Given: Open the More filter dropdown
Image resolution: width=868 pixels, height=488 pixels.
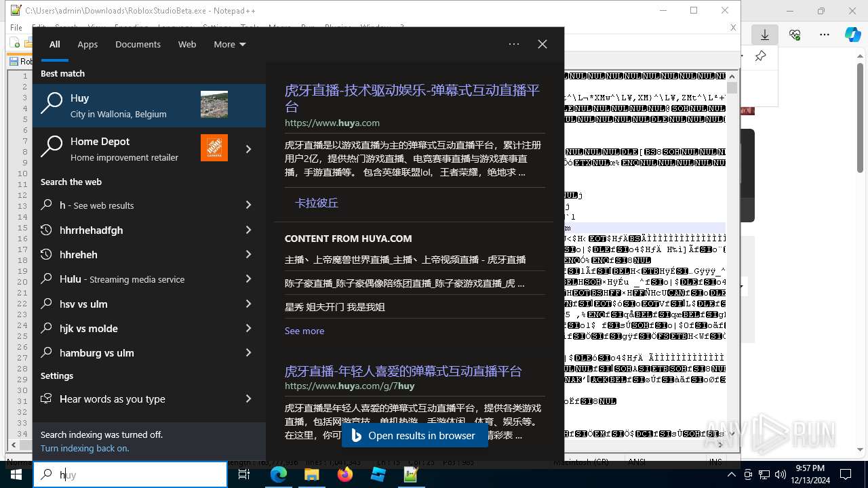Looking at the screenshot, I should click(230, 44).
